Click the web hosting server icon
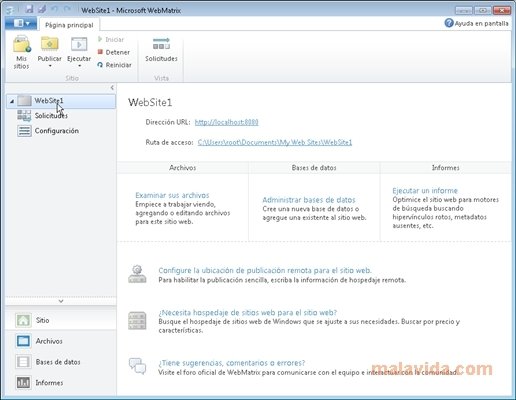The width and height of the screenshot is (516, 400). (x=137, y=320)
